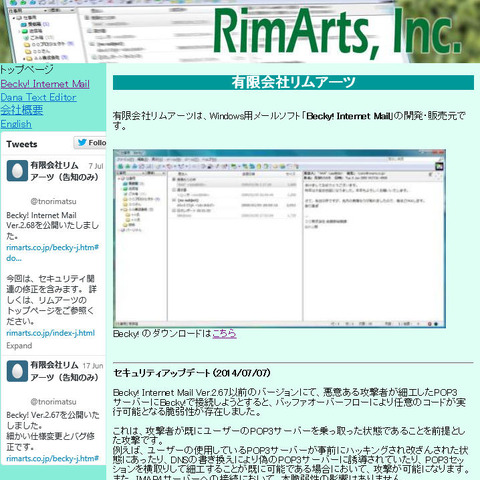Expand the 7 Jul tweet
The height and width of the screenshot is (480, 480).
coord(19,346)
